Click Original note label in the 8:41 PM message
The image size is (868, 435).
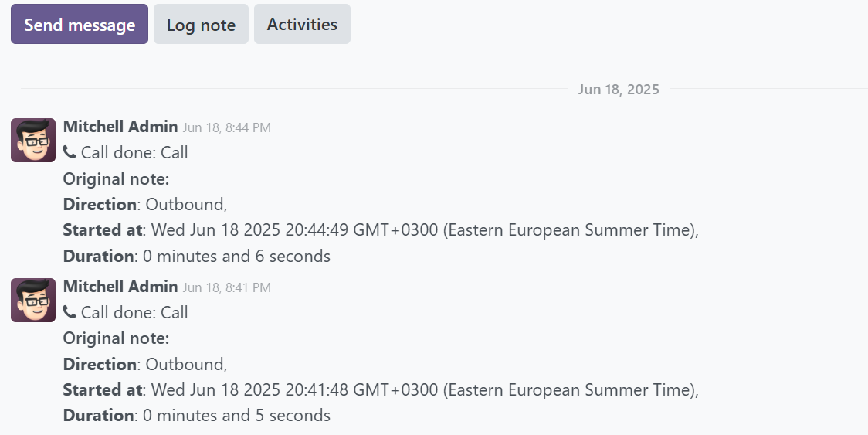[x=116, y=338]
